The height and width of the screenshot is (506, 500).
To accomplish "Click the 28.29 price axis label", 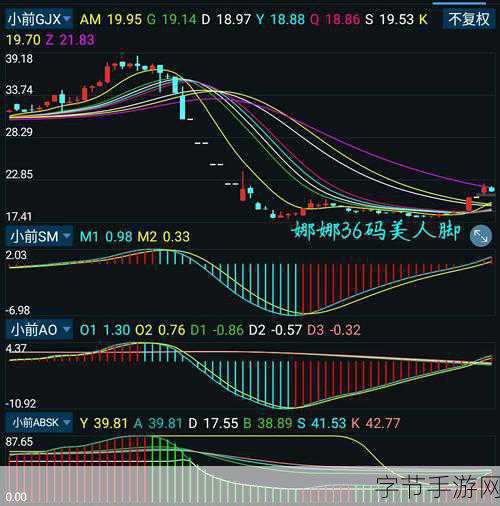I will click(x=19, y=132).
